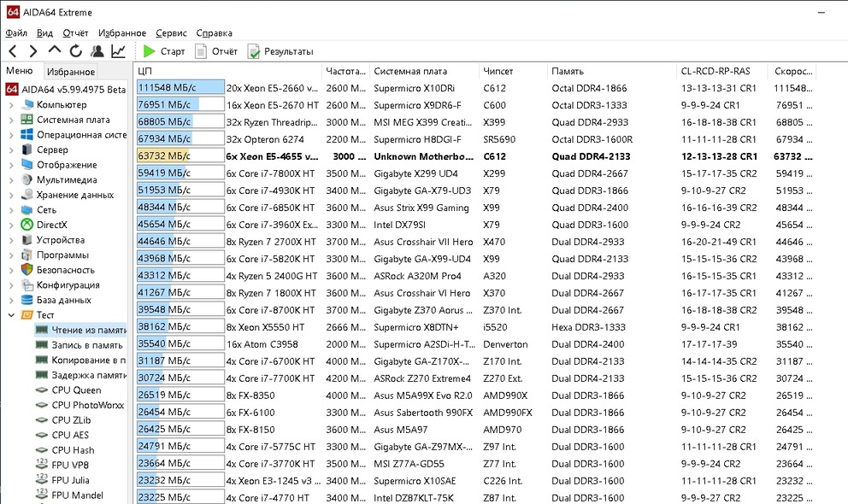Viewport: 848px width, 504px height.
Task: Expand the Операционная система tree node
Action: pos(11,135)
